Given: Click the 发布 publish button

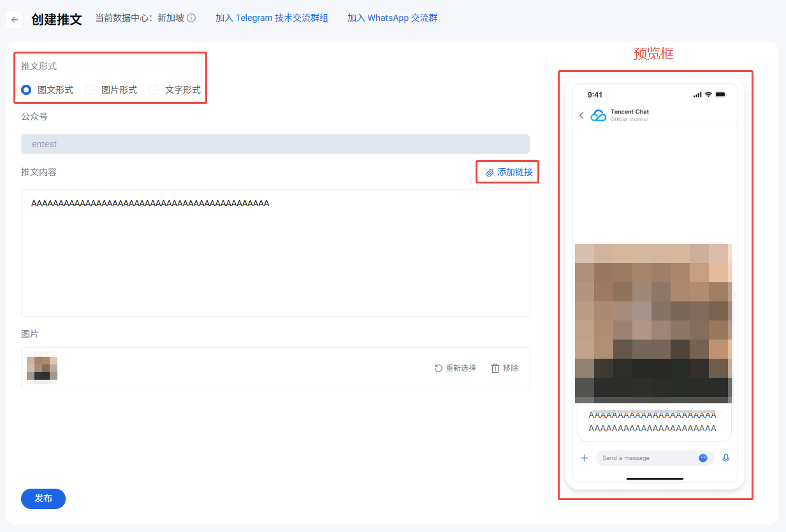Looking at the screenshot, I should (x=43, y=498).
